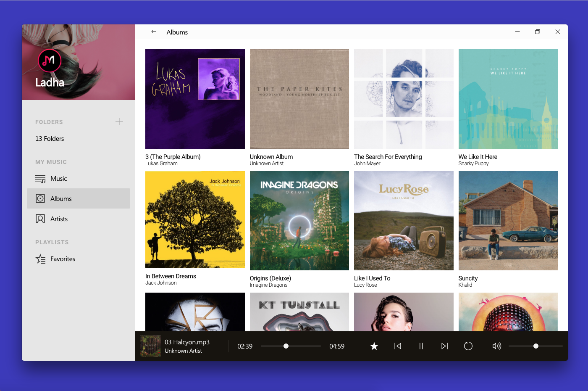
Task: Mute audio with the speaker icon
Action: 497,346
